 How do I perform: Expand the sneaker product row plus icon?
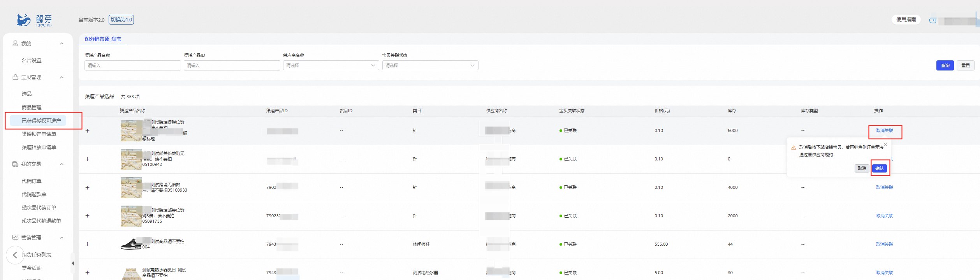pyautogui.click(x=88, y=244)
